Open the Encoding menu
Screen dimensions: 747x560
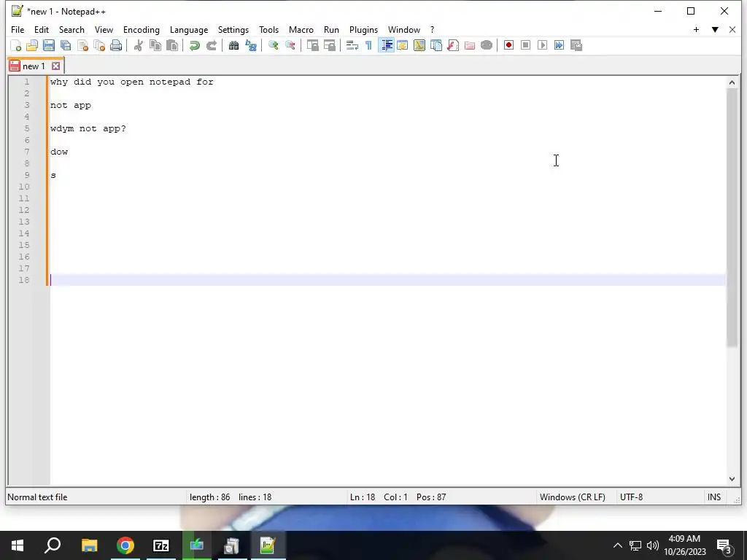click(142, 29)
